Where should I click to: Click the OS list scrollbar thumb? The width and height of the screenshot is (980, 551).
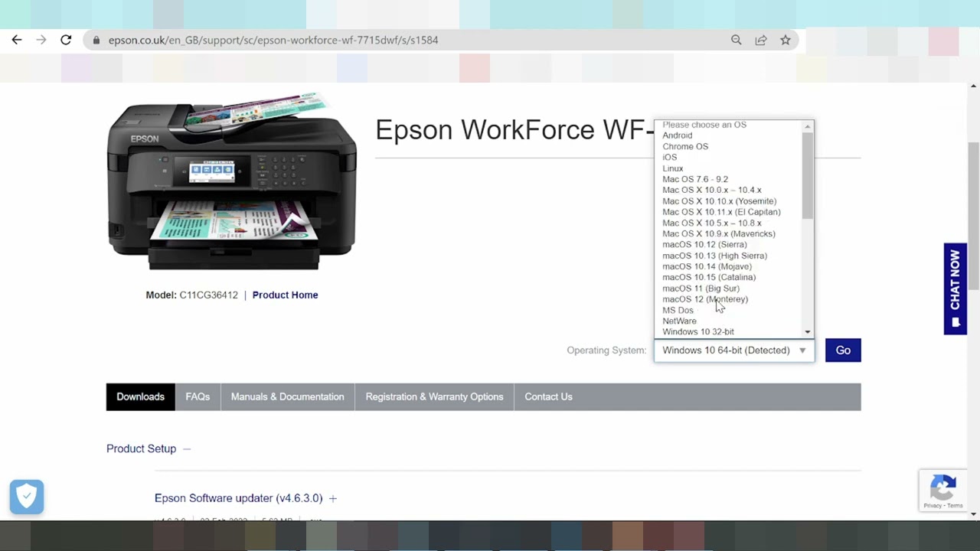[807, 175]
